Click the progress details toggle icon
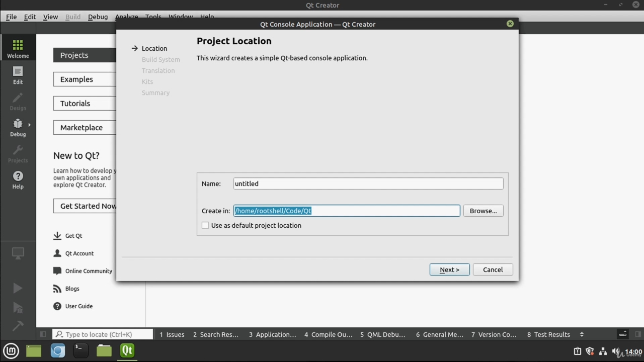 tap(623, 334)
